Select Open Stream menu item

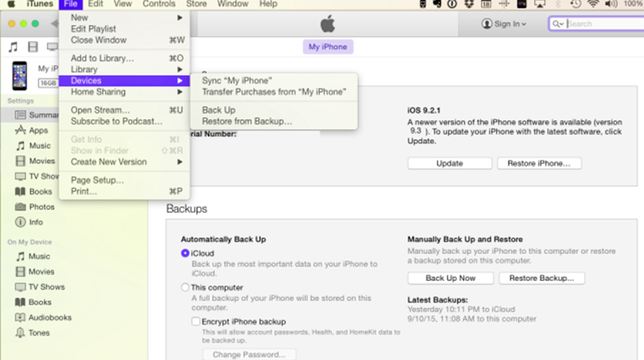tap(125, 110)
